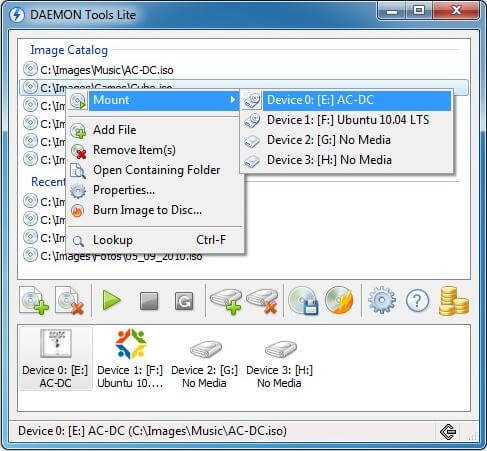Select Device 1: [F:] Ubuntu drive thumbnail
The height and width of the screenshot is (451, 487).
[x=130, y=358]
